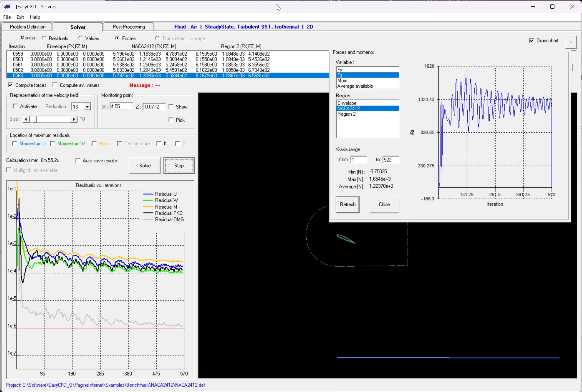
Task: Select iteration row 0561
Action: coord(168,65)
